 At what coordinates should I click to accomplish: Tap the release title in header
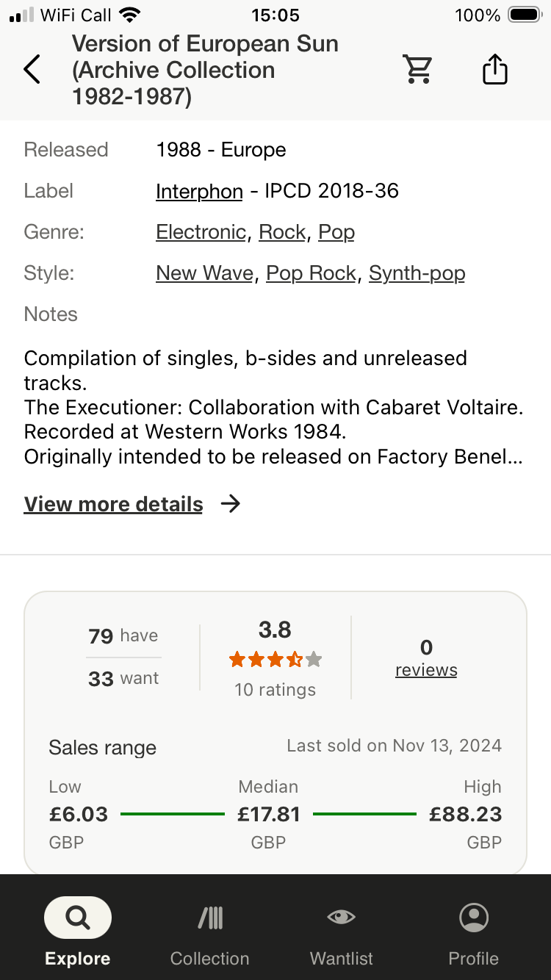coord(205,71)
